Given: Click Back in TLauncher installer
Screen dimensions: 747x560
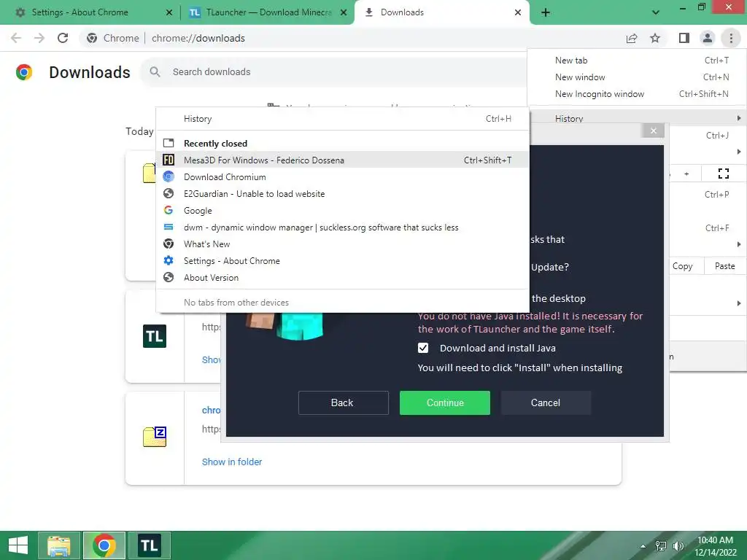Looking at the screenshot, I should click(x=344, y=402).
